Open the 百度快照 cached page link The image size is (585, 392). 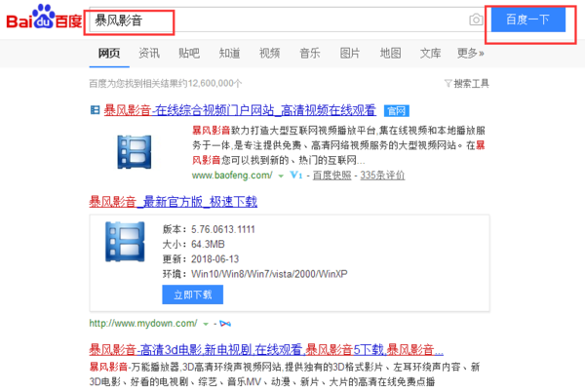332,176
